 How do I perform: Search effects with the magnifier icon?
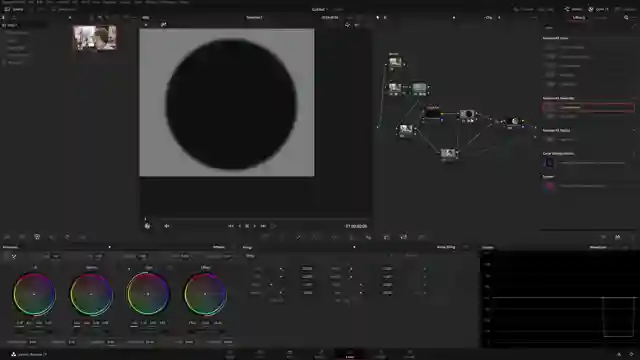626,18
